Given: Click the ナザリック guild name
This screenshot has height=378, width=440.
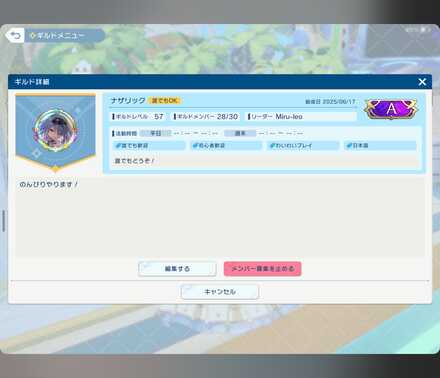Looking at the screenshot, I should [x=128, y=100].
